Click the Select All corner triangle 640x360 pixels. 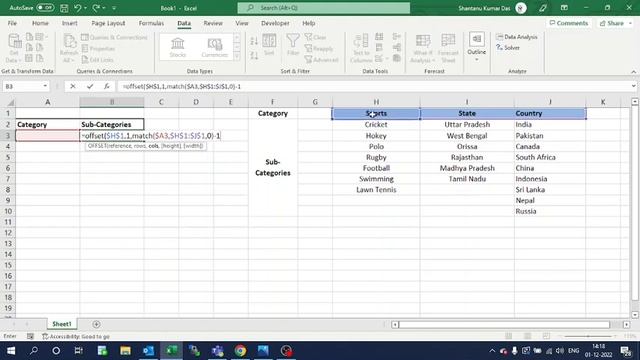pyautogui.click(x=10, y=102)
